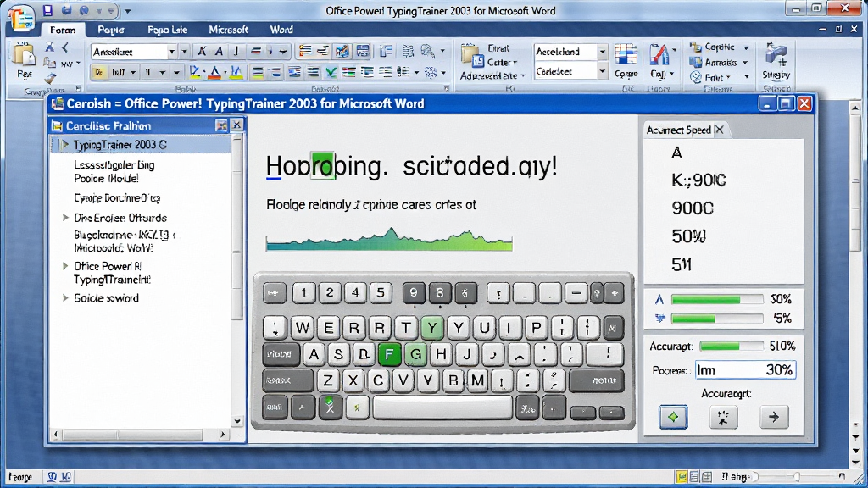Click the zoom slider in status bar
The height and width of the screenshot is (488, 868).
click(798, 476)
